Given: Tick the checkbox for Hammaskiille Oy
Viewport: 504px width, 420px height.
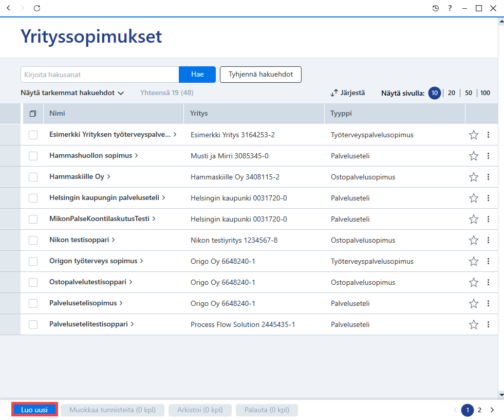Looking at the screenshot, I should click(x=33, y=177).
